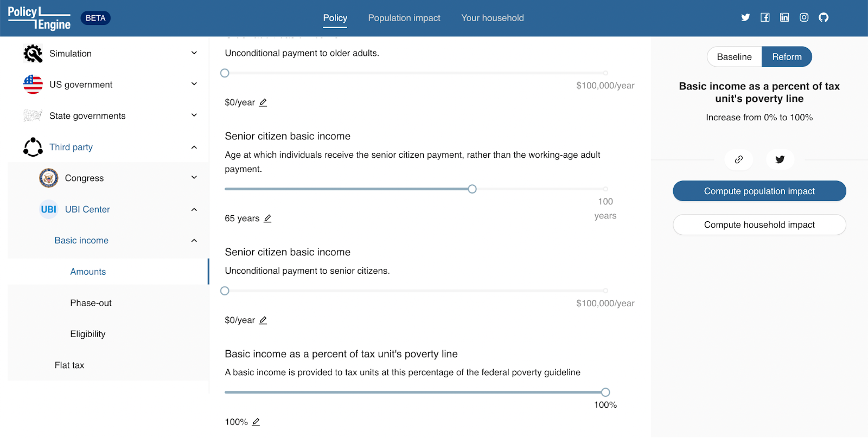Image resolution: width=868 pixels, height=438 pixels.
Task: Edit the 65 years value pencil icon
Action: tap(267, 218)
